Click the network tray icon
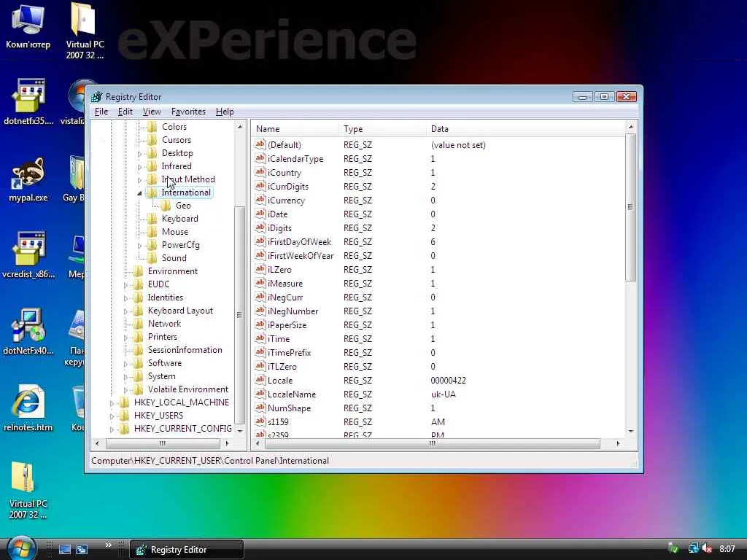This screenshot has height=560, width=747. point(693,549)
